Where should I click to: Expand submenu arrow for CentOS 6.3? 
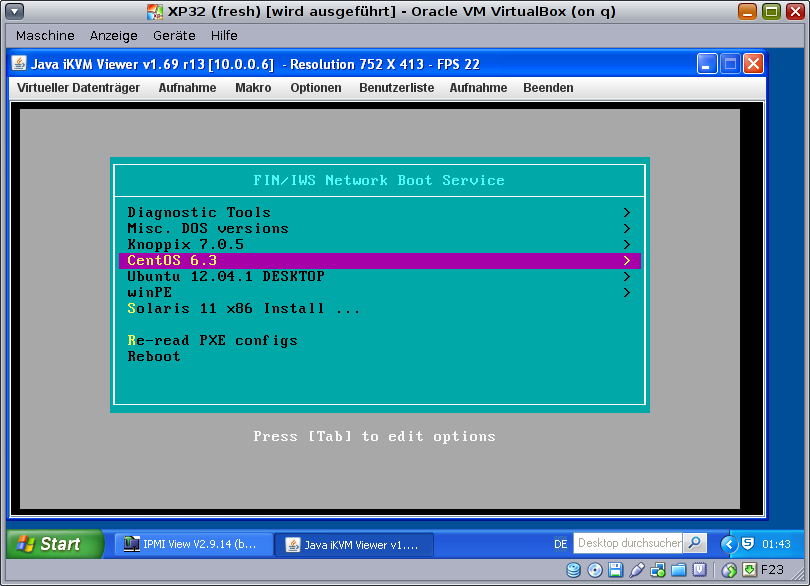(627, 260)
